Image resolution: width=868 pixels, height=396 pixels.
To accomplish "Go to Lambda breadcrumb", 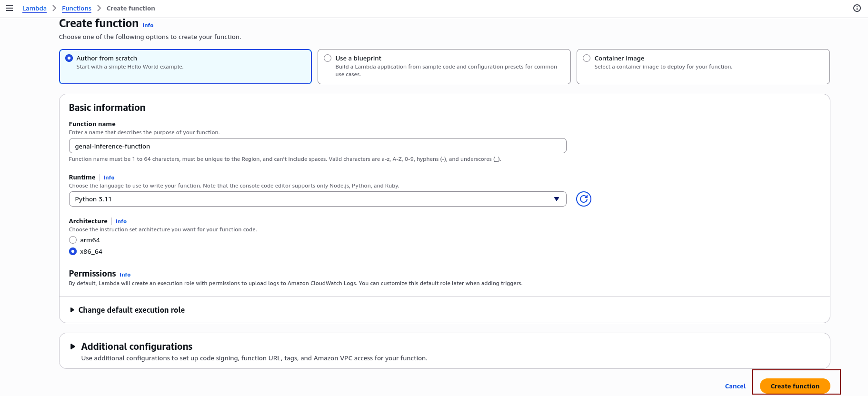I will tap(34, 8).
